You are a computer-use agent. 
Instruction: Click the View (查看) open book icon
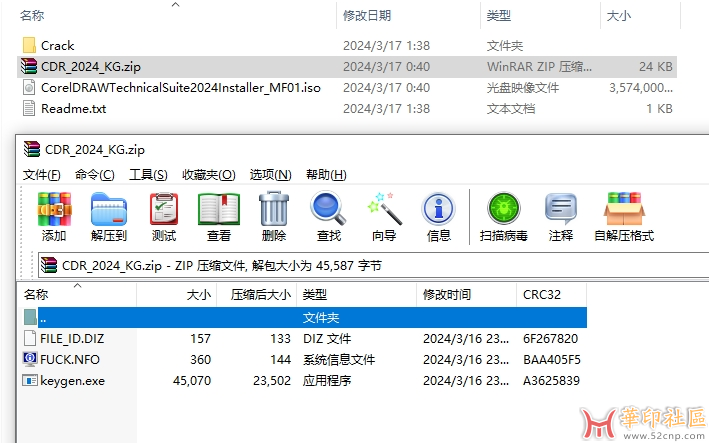pyautogui.click(x=219, y=209)
